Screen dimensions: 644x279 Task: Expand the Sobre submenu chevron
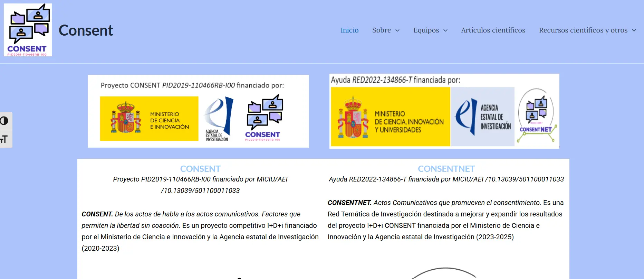coord(397,30)
